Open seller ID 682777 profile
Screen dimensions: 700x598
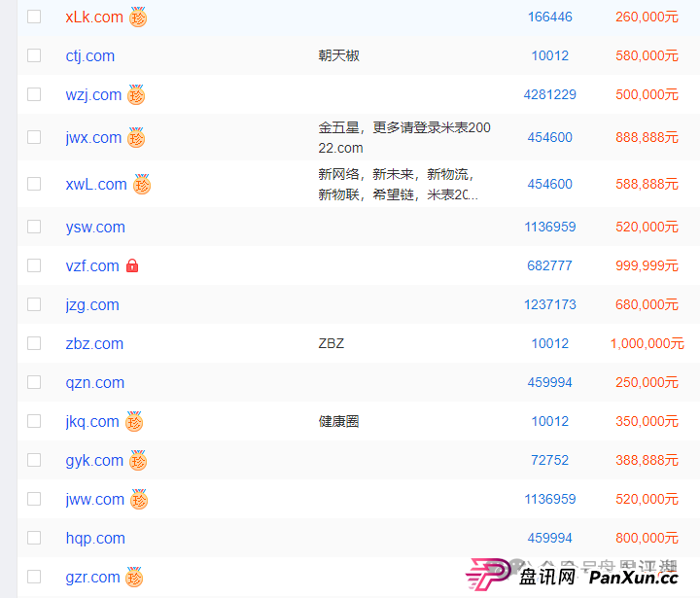point(549,265)
